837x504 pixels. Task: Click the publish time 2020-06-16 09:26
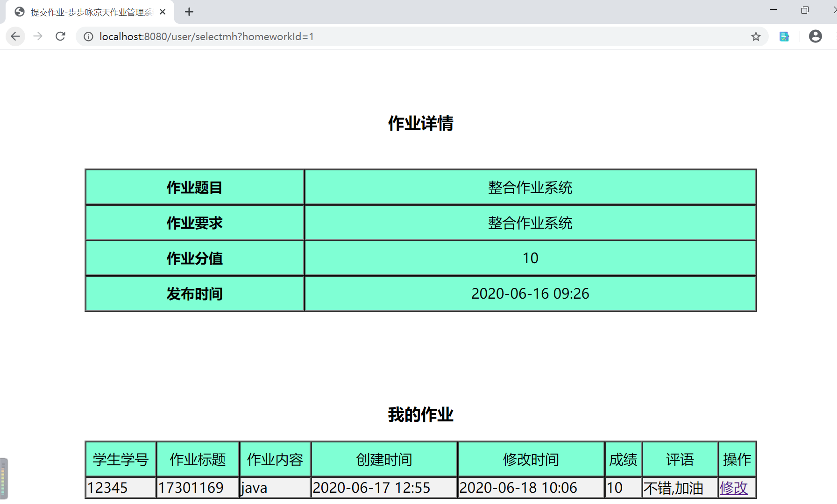pyautogui.click(x=530, y=294)
